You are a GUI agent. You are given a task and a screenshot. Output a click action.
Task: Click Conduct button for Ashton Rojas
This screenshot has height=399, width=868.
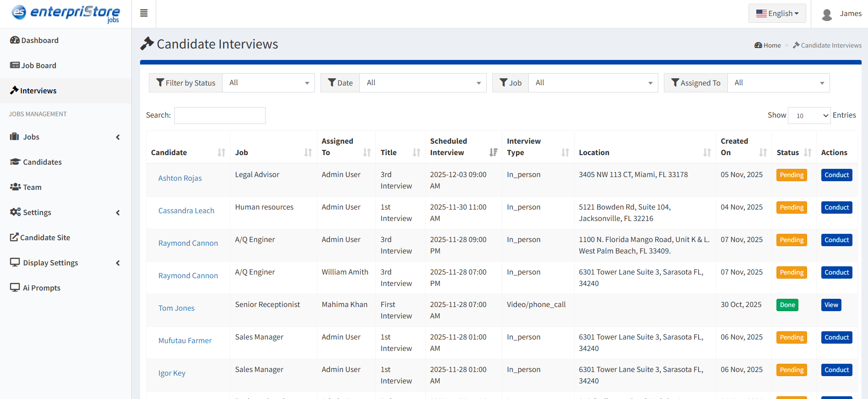coord(836,175)
